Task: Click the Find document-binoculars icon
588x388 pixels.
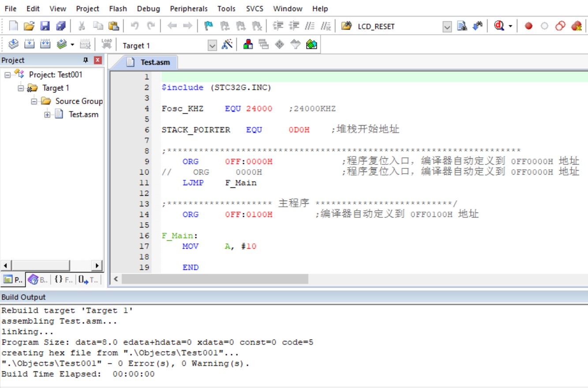Action: click(462, 26)
